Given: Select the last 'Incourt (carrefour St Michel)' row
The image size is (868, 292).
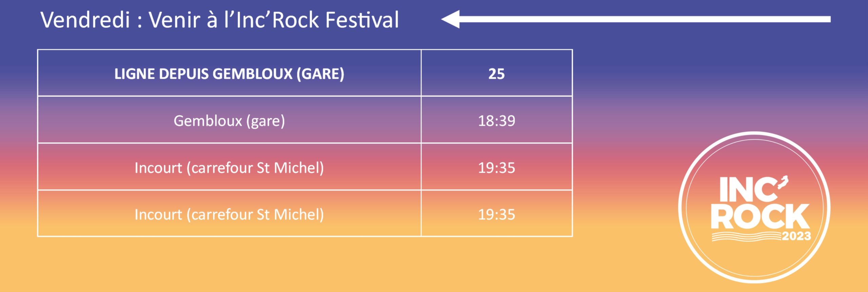Looking at the screenshot, I should (x=305, y=213).
